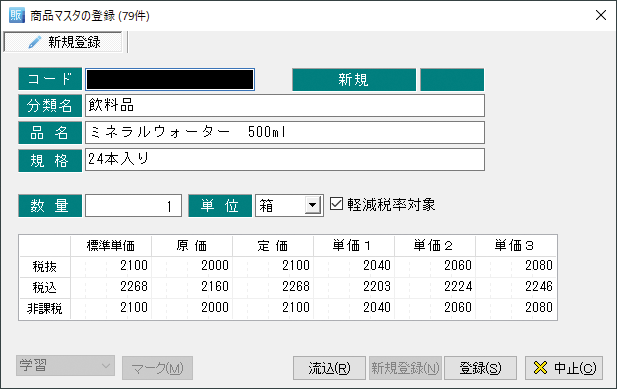Viewport: 617px width, 389px height.
Task: Click the blacked-out コード input field
Action: coord(170,79)
